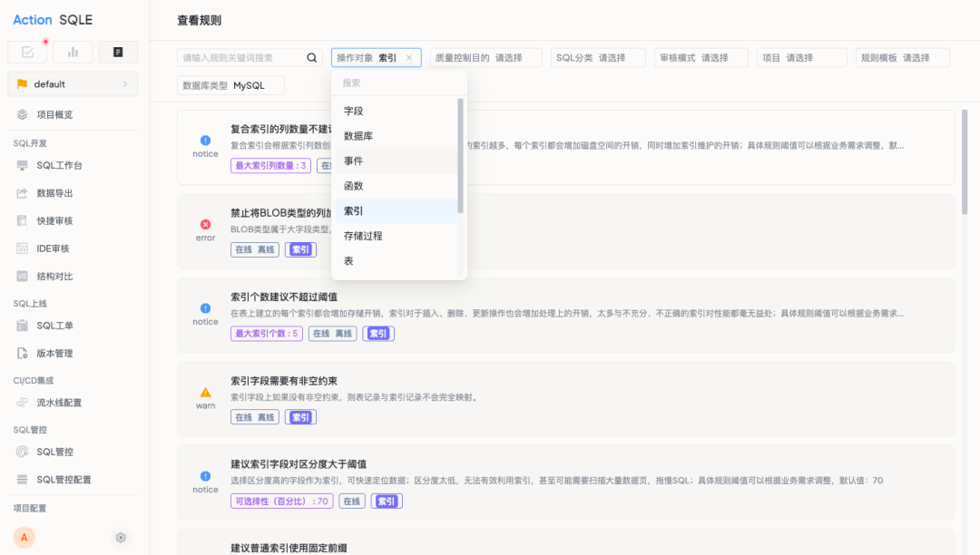The width and height of the screenshot is (980, 555).
Task: Click 在线 离线 tag on 非空约束 rule
Action: click(x=255, y=417)
